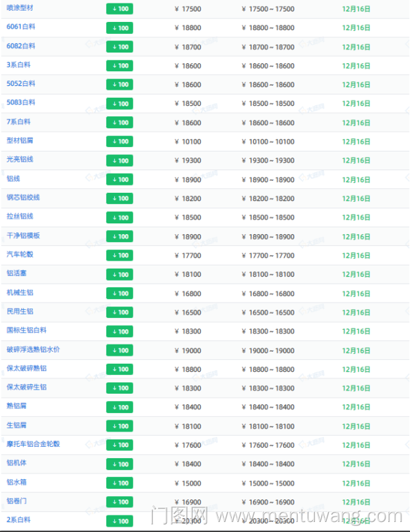Open the 喷涂型材 product link

pos(20,8)
